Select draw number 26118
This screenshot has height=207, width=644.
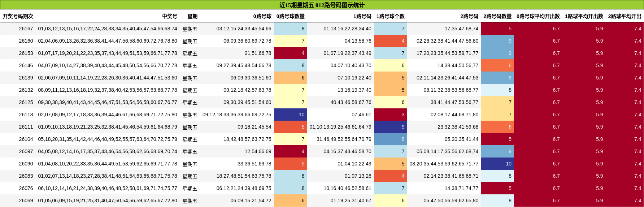[26, 115]
